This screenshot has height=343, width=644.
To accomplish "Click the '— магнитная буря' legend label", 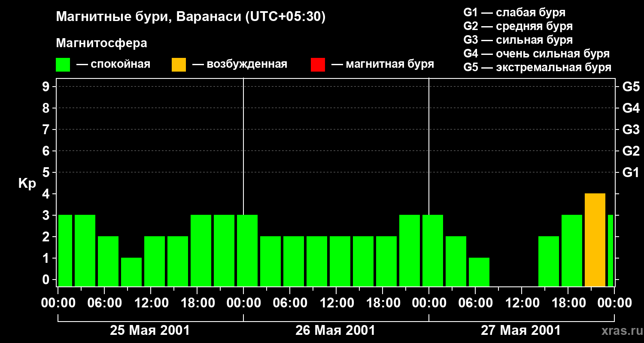I will tap(383, 64).
